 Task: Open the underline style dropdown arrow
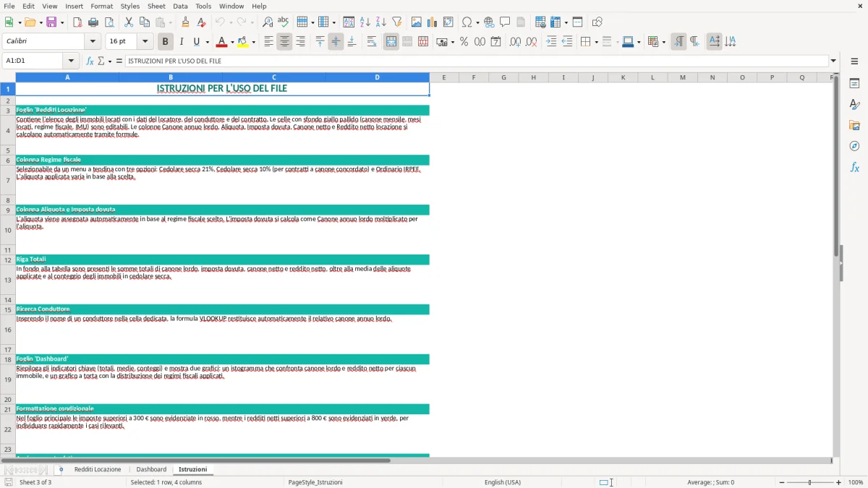(x=207, y=42)
